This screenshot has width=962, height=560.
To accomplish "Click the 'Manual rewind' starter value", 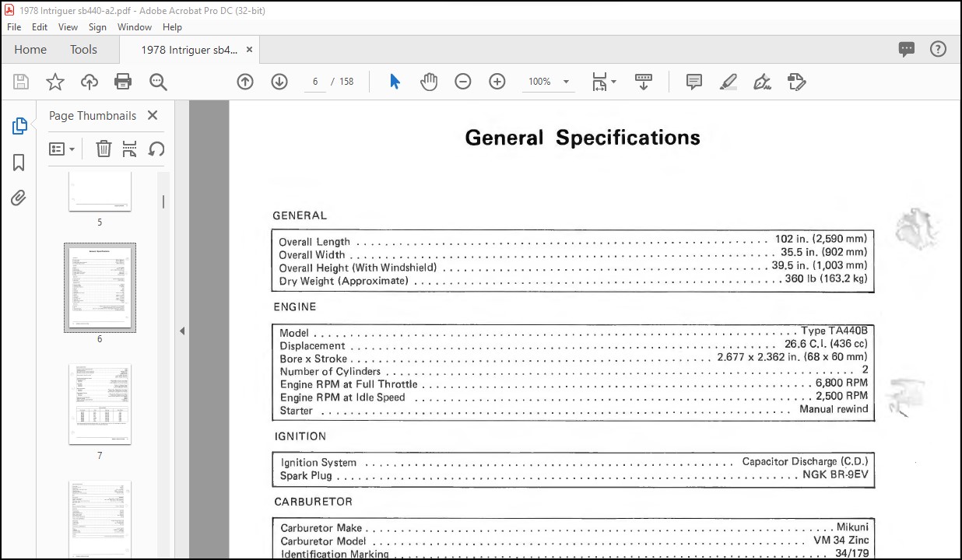I will pyautogui.click(x=834, y=409).
